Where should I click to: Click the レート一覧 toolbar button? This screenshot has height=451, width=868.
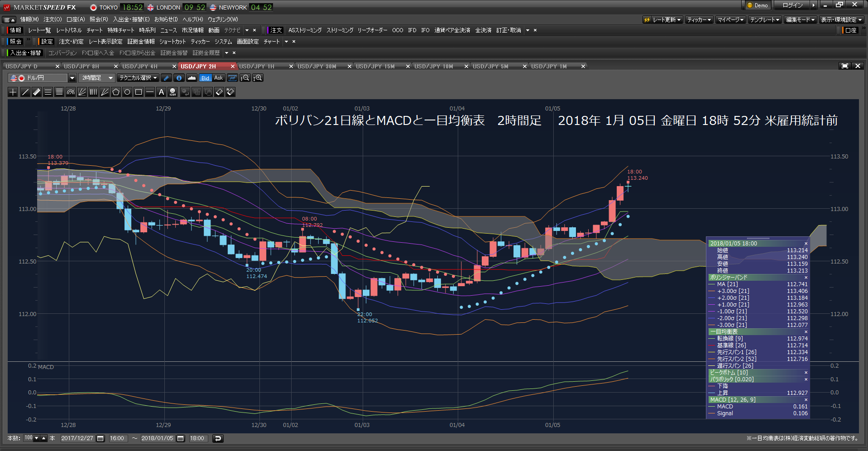click(x=39, y=30)
